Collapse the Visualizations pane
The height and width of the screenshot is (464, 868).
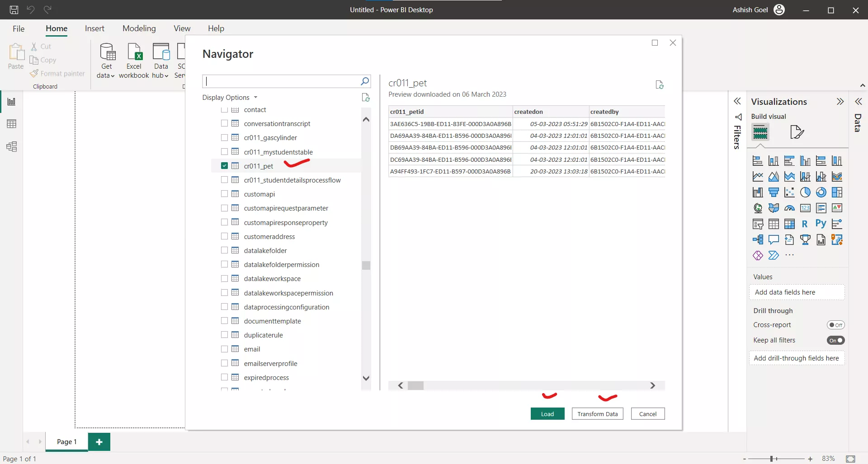coord(841,101)
